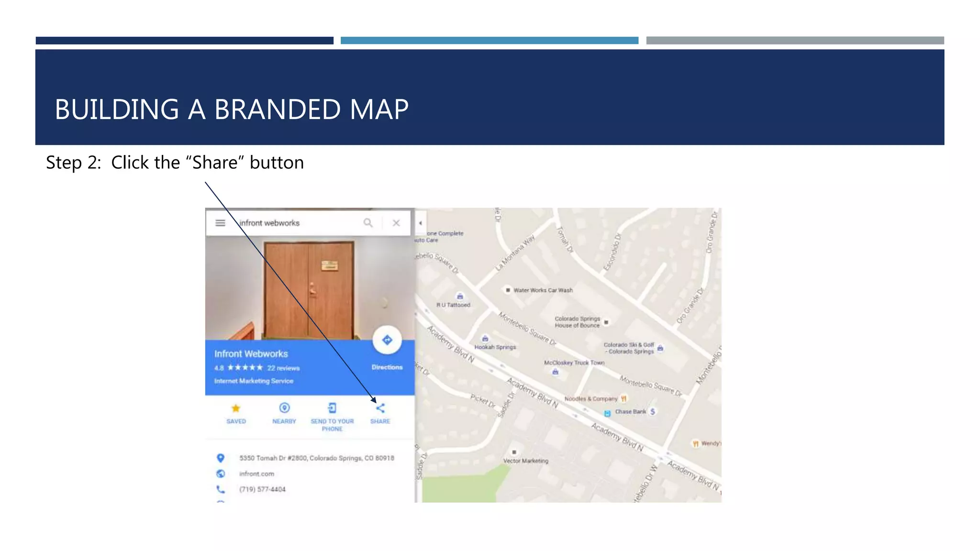Open the '22 reviews' link
Screen dimensions: 980x551
[283, 368]
